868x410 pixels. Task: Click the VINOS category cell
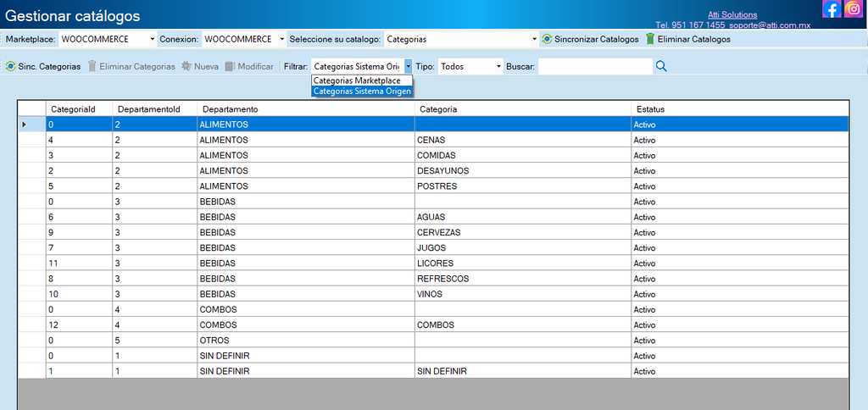point(522,294)
